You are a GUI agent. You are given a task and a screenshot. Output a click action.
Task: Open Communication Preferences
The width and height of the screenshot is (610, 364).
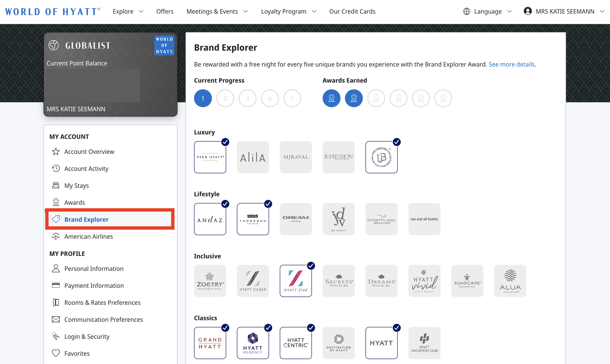point(97,319)
